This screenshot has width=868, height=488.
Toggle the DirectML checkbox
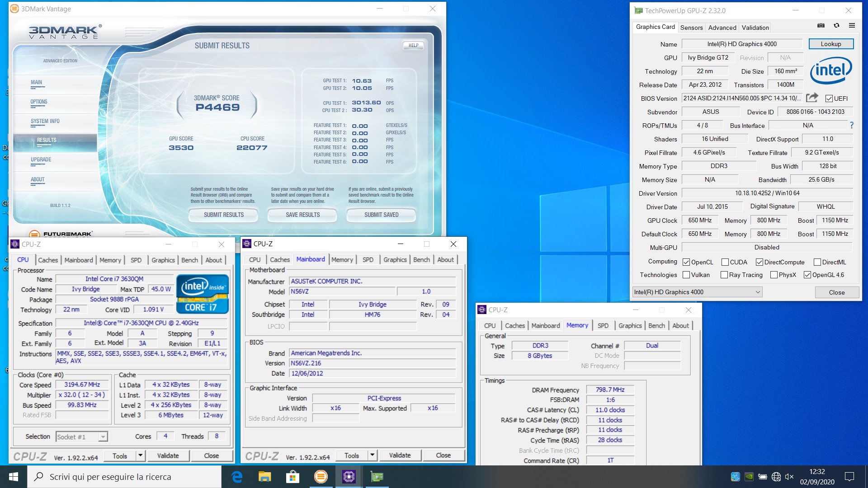(x=817, y=262)
